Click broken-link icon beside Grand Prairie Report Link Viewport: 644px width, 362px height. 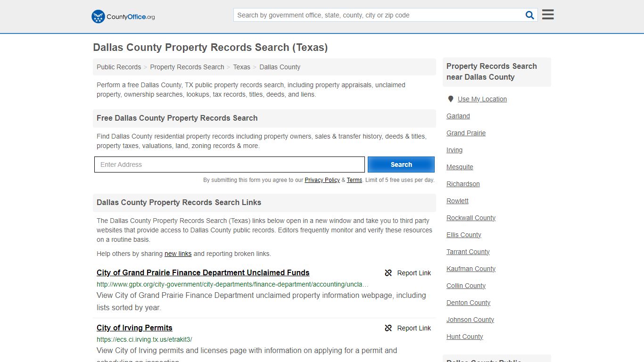pos(388,273)
